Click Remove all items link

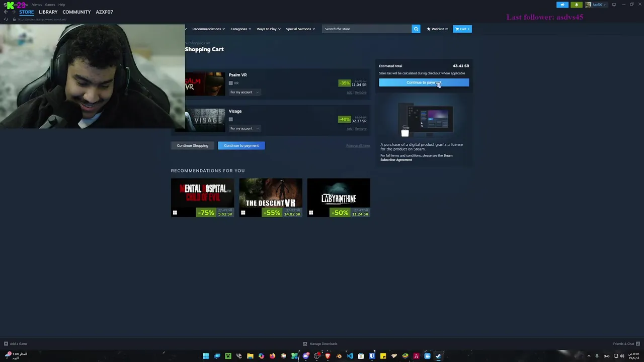coord(358,146)
